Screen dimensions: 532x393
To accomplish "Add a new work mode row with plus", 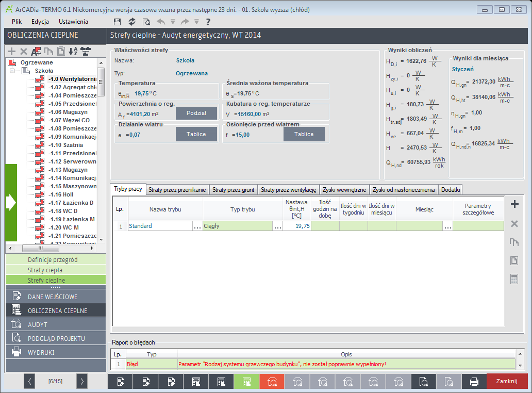I will (x=514, y=204).
